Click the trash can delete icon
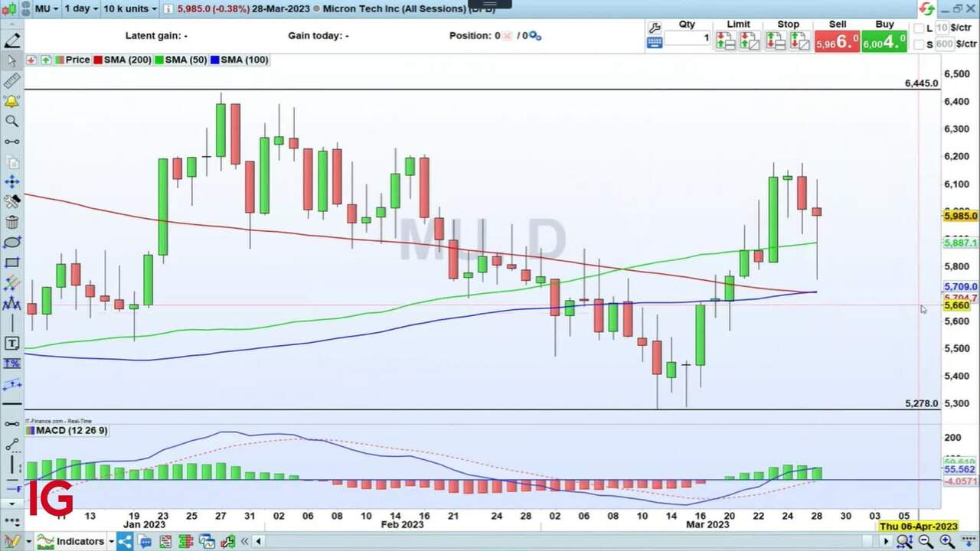 click(x=11, y=222)
